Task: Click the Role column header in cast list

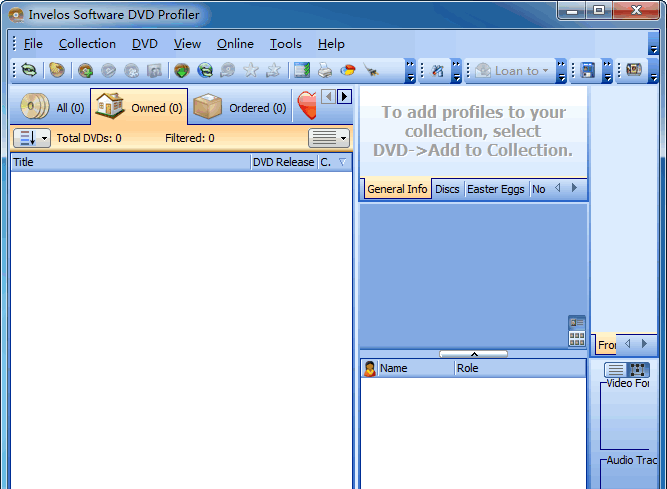Action: (x=520, y=368)
